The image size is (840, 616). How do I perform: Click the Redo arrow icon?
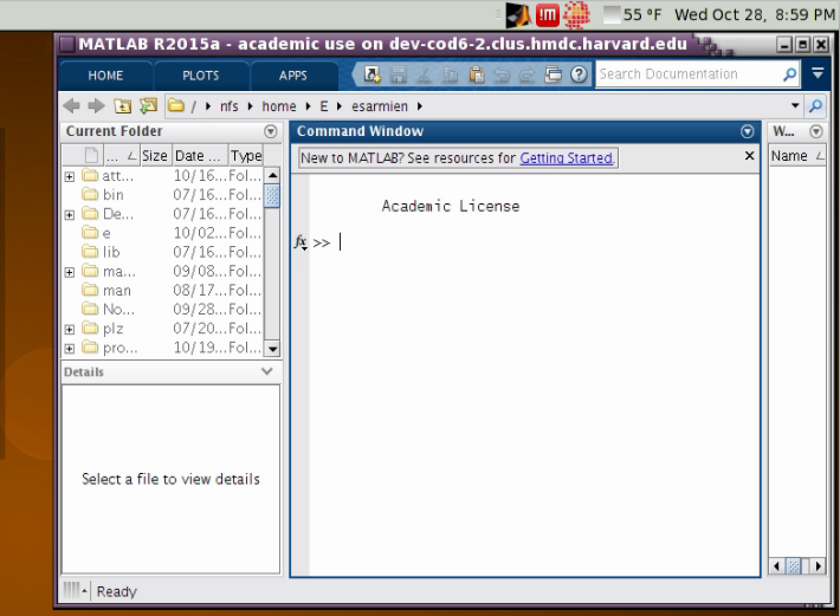[x=527, y=74]
